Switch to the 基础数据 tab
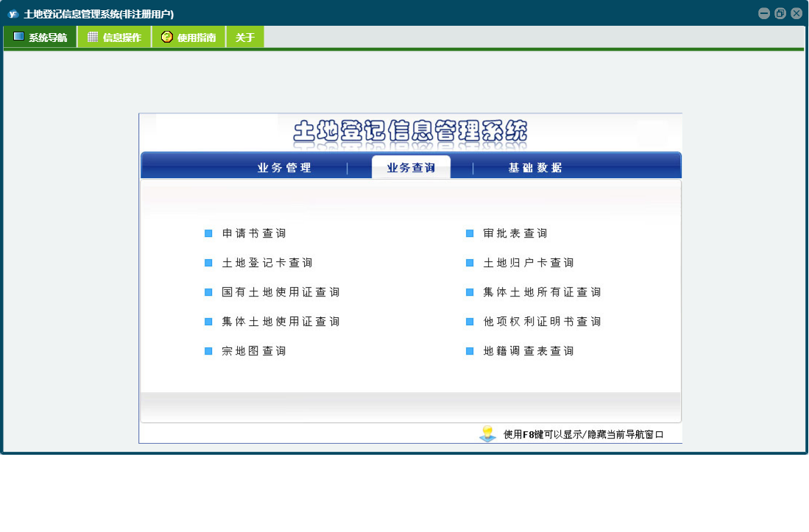The height and width of the screenshot is (532, 809). pos(535,168)
